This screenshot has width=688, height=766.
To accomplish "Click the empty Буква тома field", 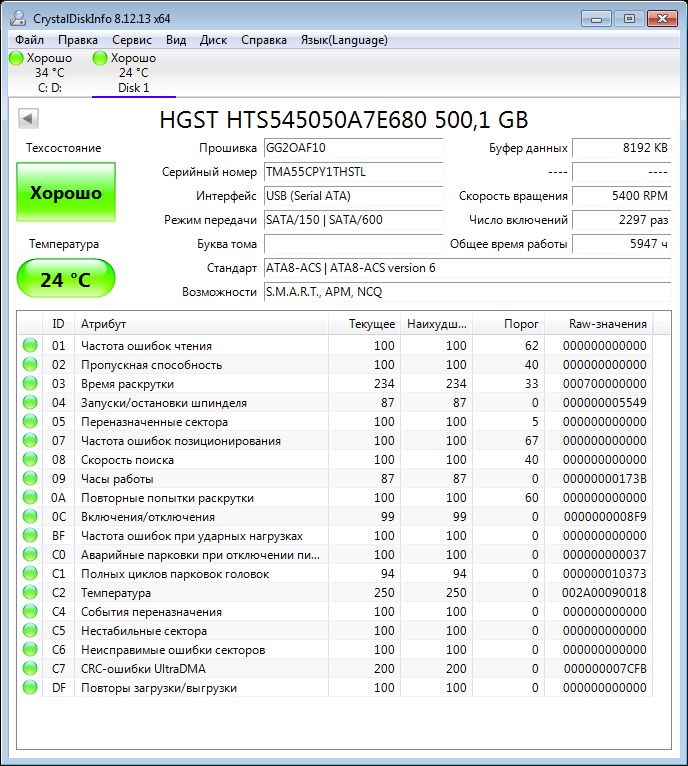I will pyautogui.click(x=353, y=244).
